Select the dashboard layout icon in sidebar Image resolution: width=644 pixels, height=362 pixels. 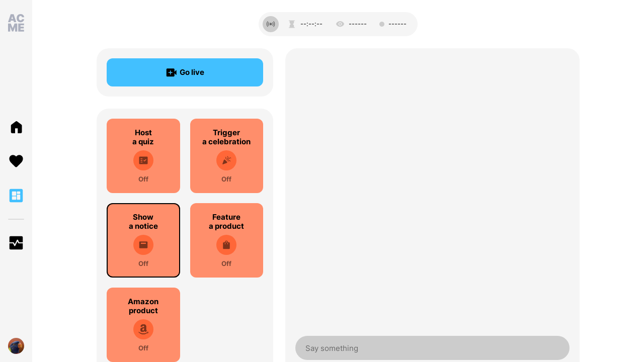[16, 196]
